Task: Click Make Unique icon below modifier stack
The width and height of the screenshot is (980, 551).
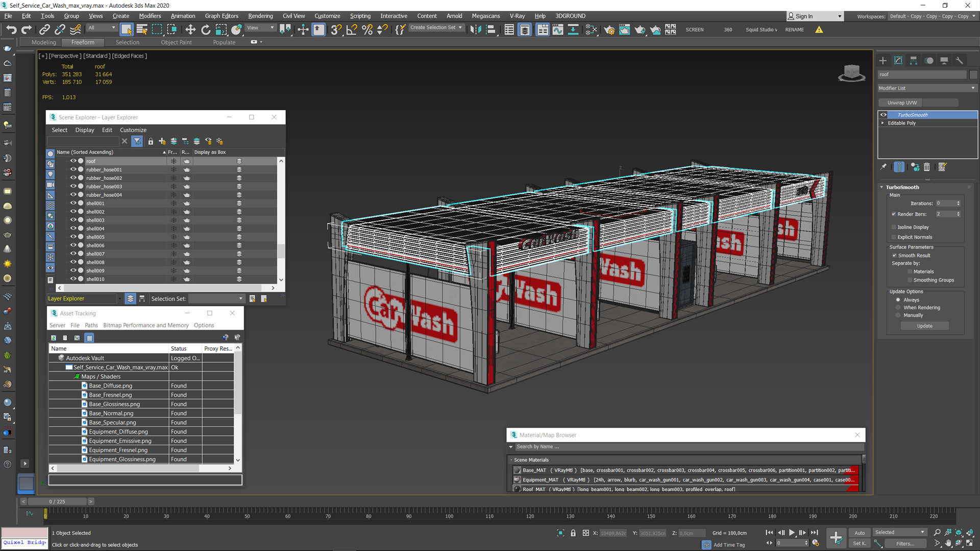Action: [x=915, y=167]
